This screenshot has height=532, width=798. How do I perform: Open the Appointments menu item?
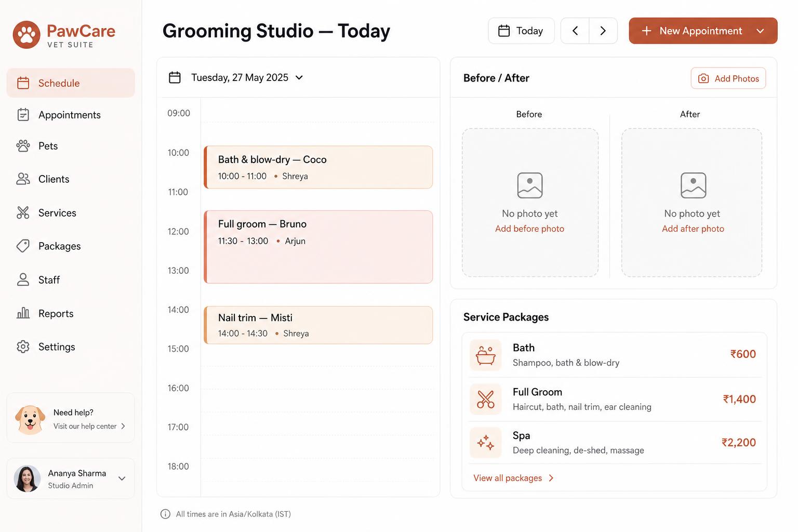point(71,115)
